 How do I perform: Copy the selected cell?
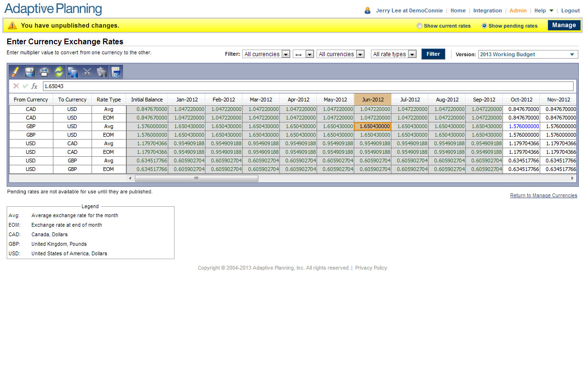[x=73, y=72]
